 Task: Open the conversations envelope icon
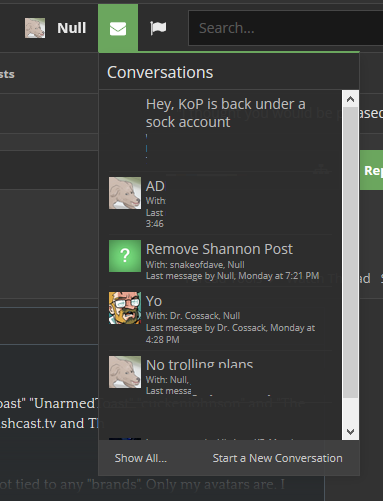tap(118, 28)
